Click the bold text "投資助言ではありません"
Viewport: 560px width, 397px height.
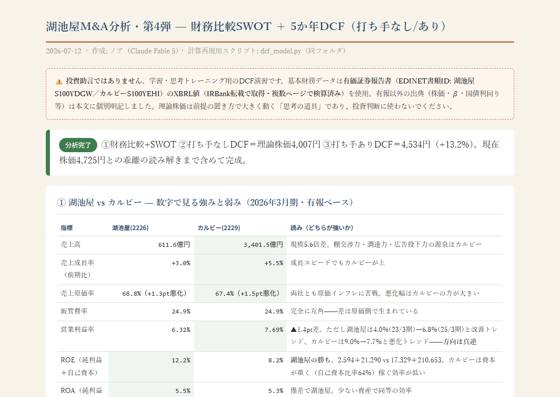coord(105,81)
